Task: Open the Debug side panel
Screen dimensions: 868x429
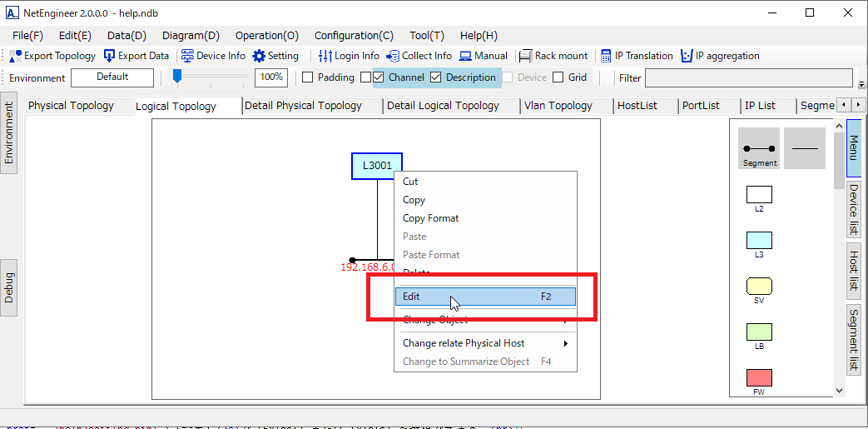Action: pos(9,287)
